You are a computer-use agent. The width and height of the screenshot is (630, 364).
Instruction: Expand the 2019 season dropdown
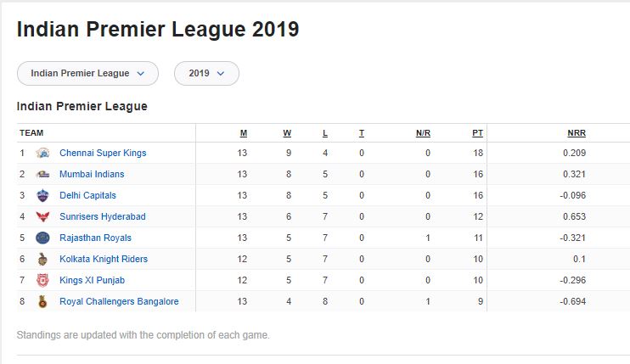point(206,74)
